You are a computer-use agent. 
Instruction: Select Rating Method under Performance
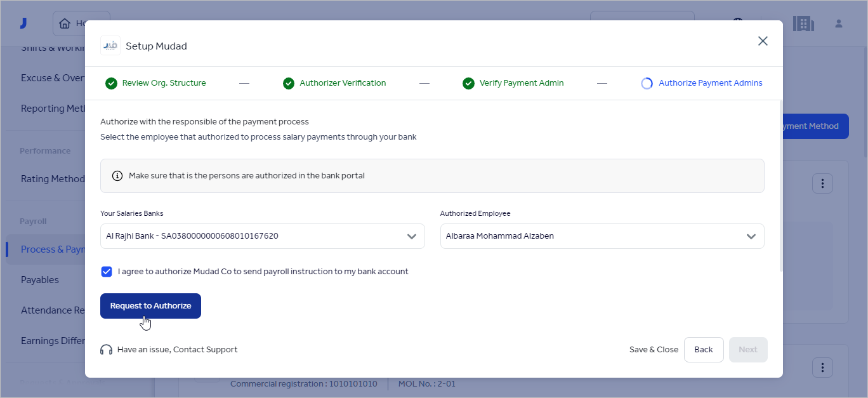point(53,178)
